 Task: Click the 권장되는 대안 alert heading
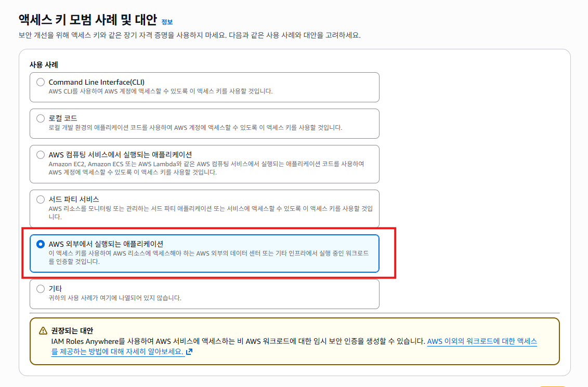tap(72, 331)
